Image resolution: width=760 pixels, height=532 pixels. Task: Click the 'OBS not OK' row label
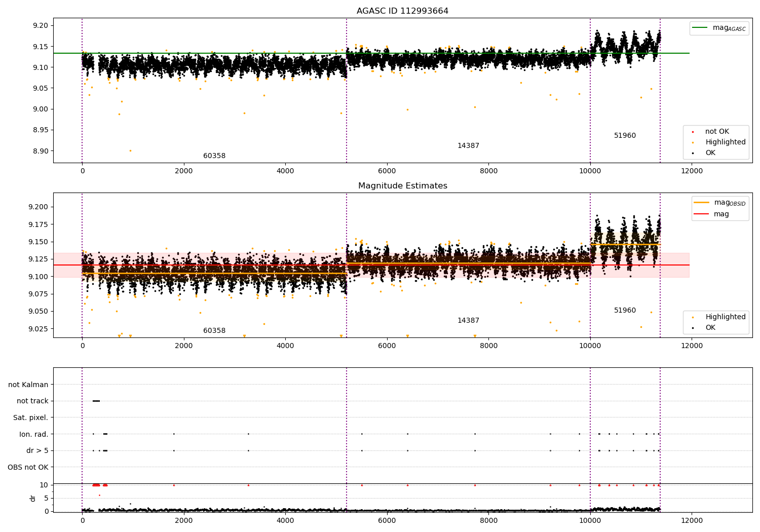pos(28,467)
